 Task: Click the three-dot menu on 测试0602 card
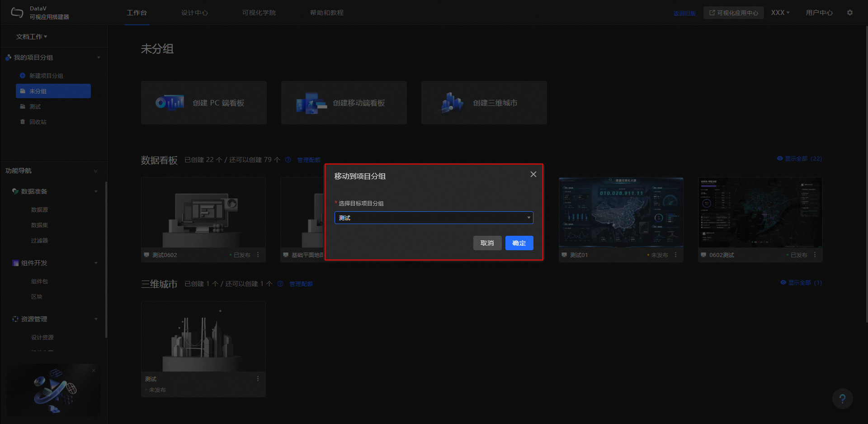coord(258,255)
